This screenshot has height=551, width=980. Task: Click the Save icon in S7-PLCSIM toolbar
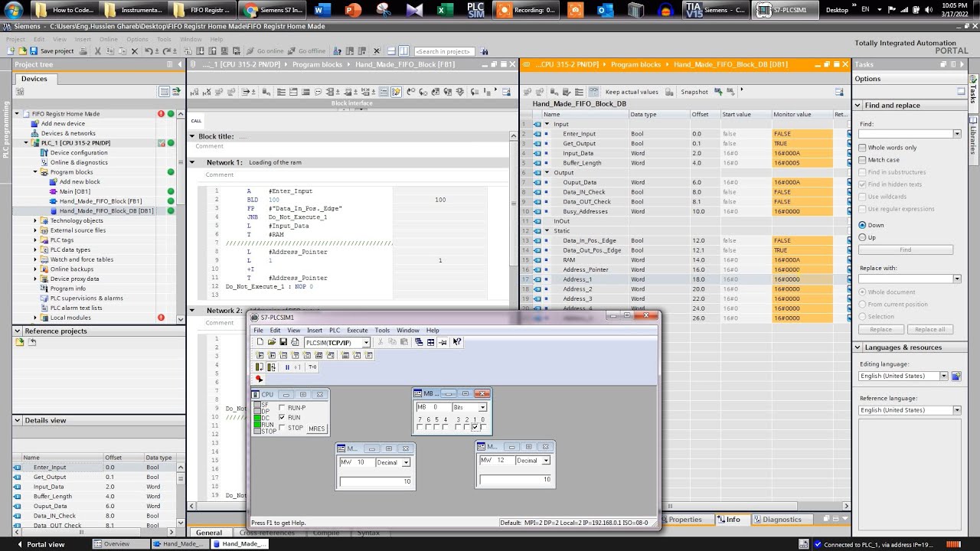(283, 342)
